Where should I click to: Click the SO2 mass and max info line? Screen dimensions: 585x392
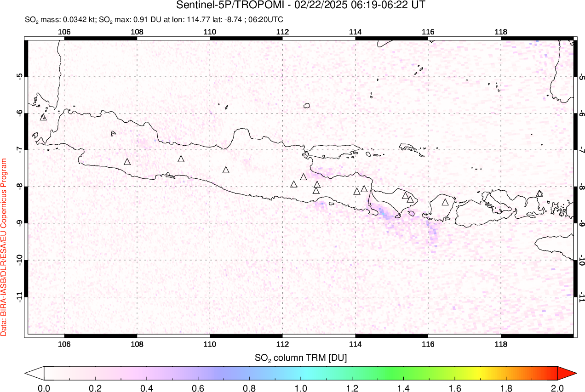pyautogui.click(x=154, y=20)
